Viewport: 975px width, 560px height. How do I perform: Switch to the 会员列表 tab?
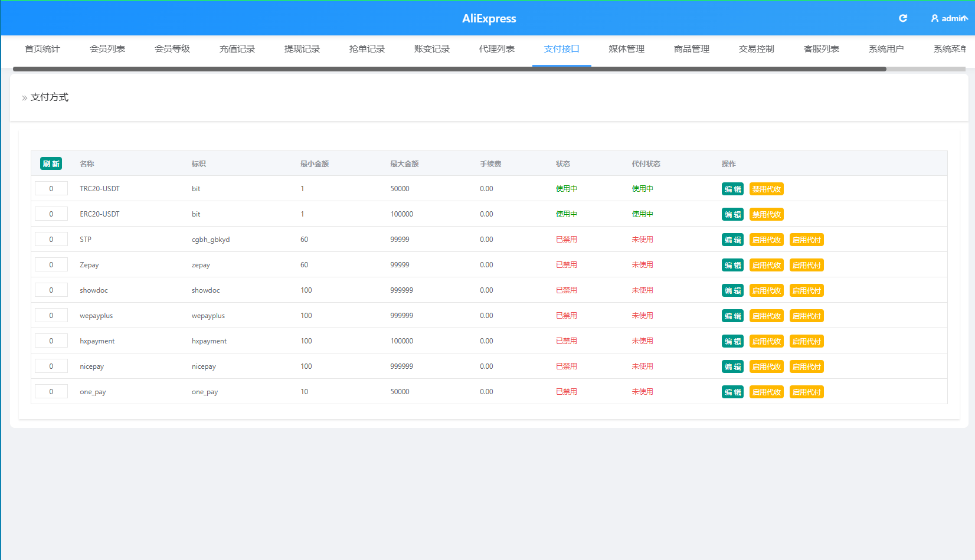pyautogui.click(x=107, y=49)
